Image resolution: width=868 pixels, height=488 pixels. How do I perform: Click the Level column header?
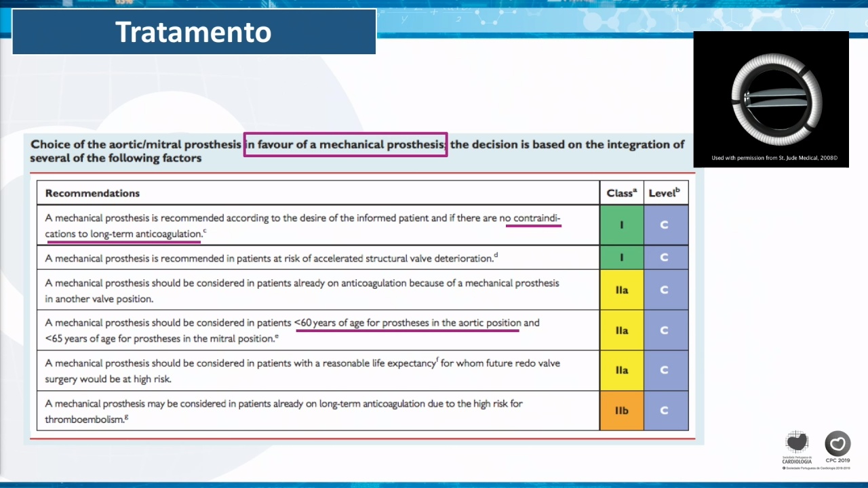pos(664,193)
